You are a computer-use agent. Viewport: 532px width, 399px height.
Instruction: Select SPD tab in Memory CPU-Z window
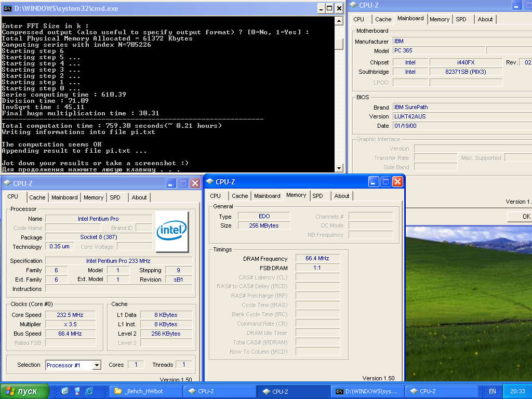tap(317, 196)
